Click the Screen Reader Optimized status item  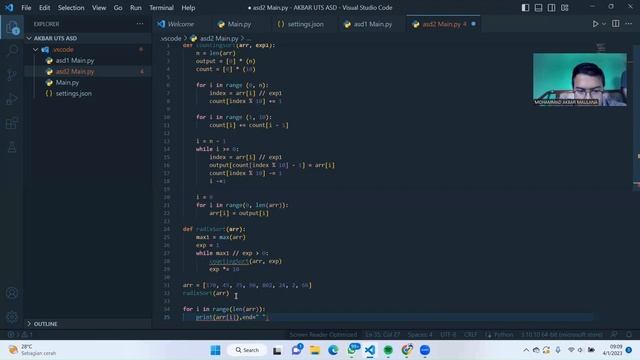tap(323, 334)
